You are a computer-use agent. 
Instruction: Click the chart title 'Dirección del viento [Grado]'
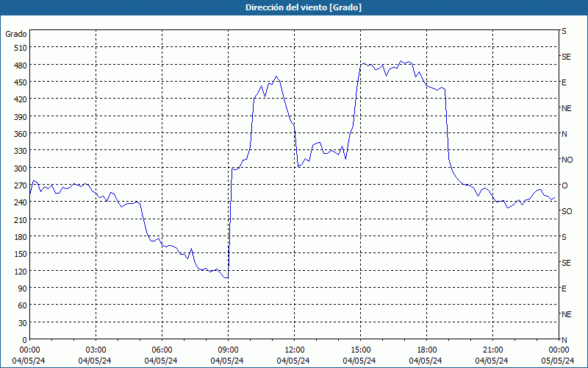tap(304, 7)
